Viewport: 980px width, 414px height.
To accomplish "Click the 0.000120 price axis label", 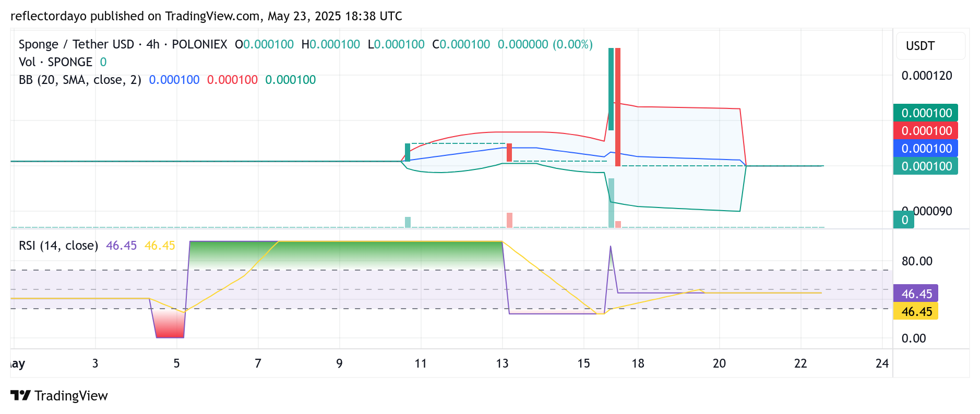I will (x=927, y=76).
